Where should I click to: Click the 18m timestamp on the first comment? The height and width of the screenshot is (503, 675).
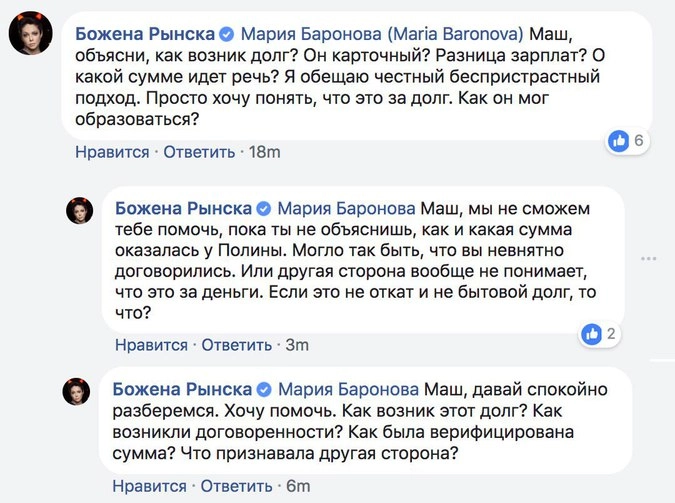point(264,152)
